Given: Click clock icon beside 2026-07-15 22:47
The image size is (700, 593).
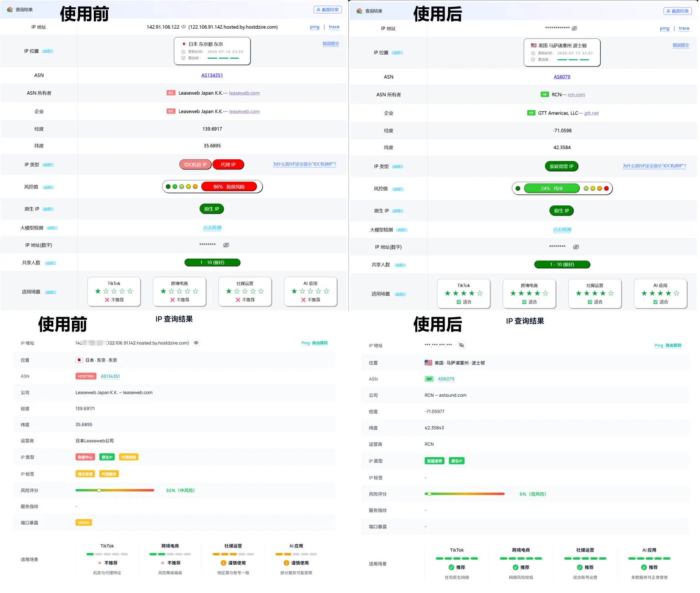Looking at the screenshot, I should click(x=533, y=53).
